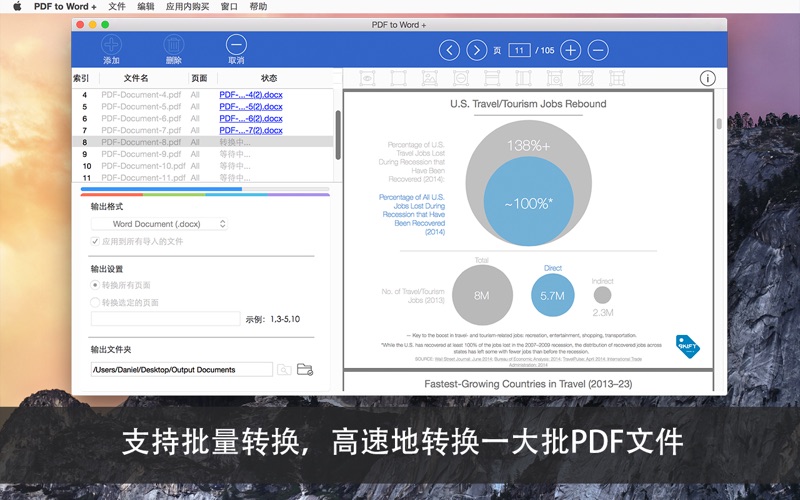Select row PDF-Document-5.pdf
This screenshot has height=500, width=800.
(x=203, y=107)
